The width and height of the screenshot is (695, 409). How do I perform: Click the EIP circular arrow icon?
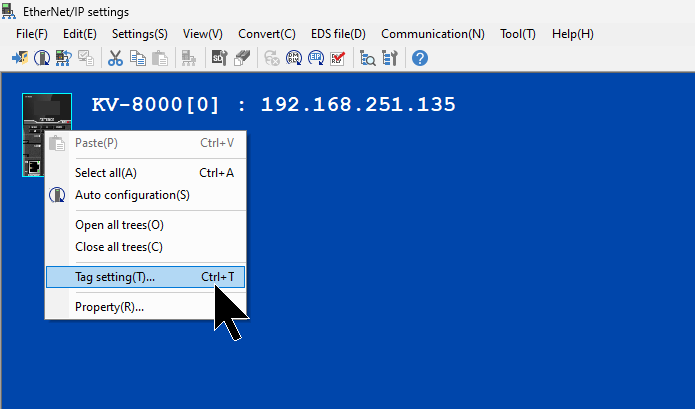pyautogui.click(x=316, y=58)
